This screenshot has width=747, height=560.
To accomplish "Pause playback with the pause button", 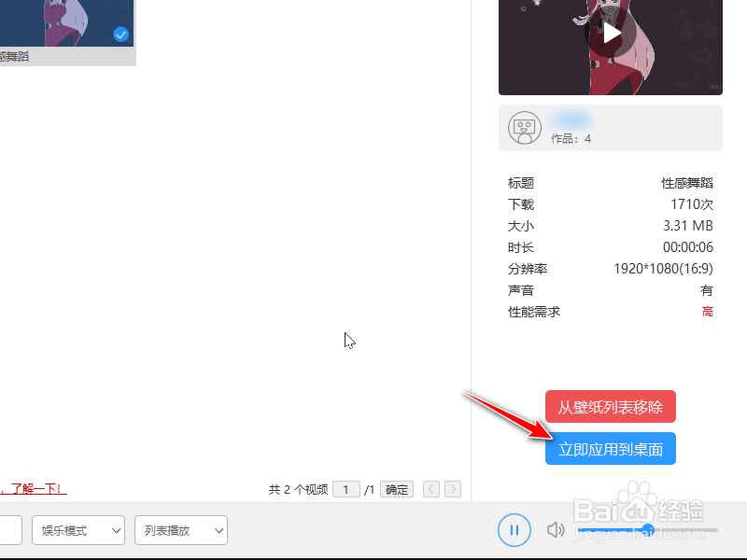I will point(514,530).
